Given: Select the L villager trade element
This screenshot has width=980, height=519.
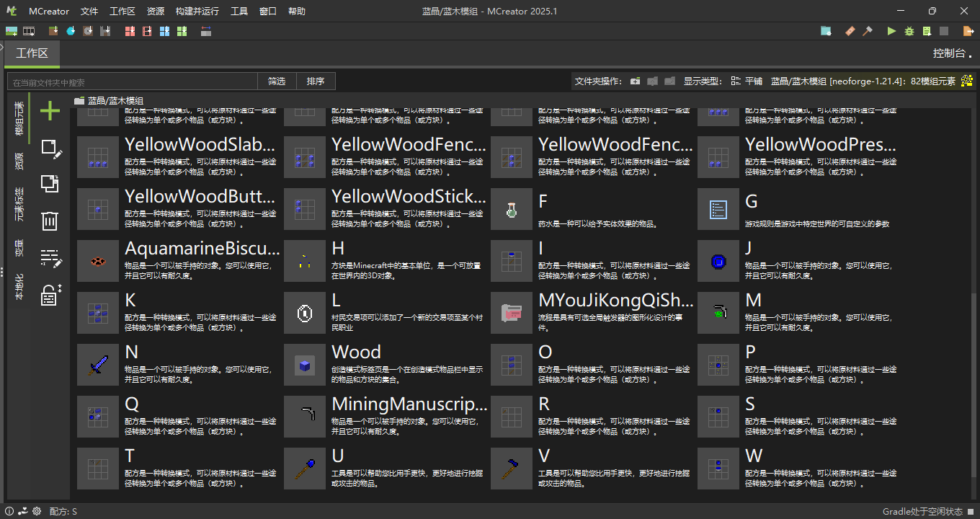Looking at the screenshot, I should coord(386,312).
